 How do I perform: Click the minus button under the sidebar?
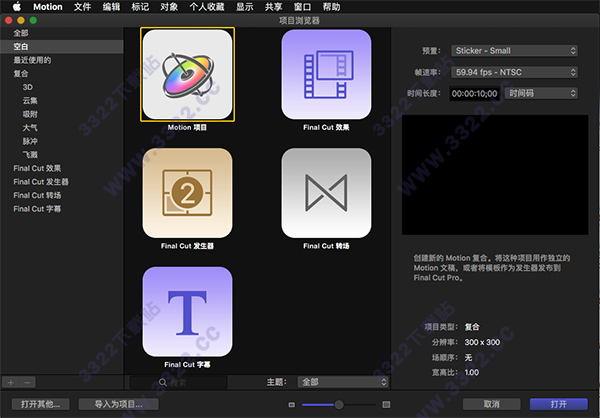[x=27, y=382]
